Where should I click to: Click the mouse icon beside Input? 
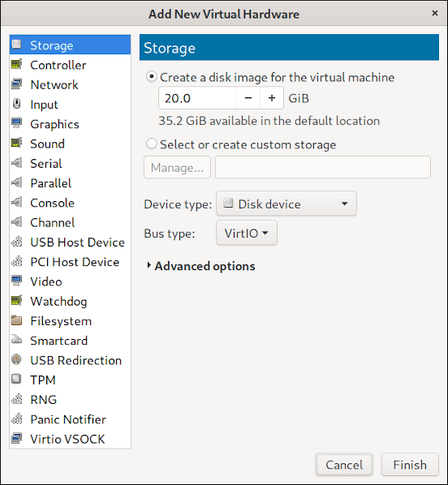pos(17,104)
